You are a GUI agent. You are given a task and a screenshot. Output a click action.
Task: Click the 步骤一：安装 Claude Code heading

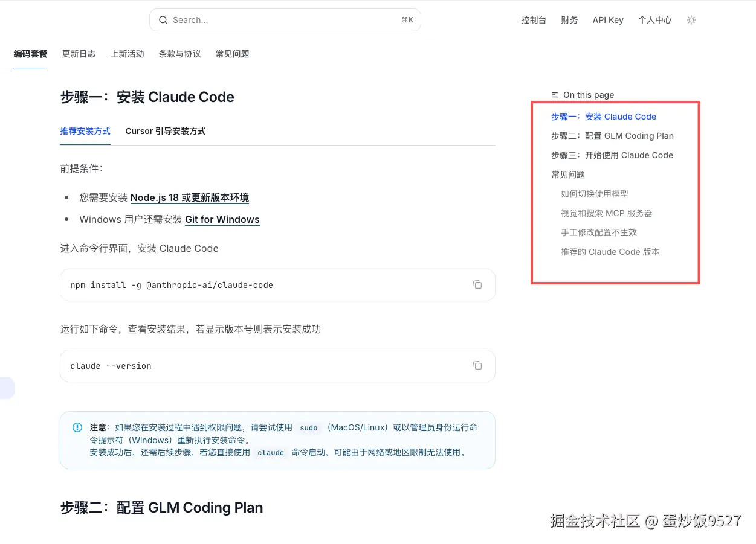coord(147,97)
